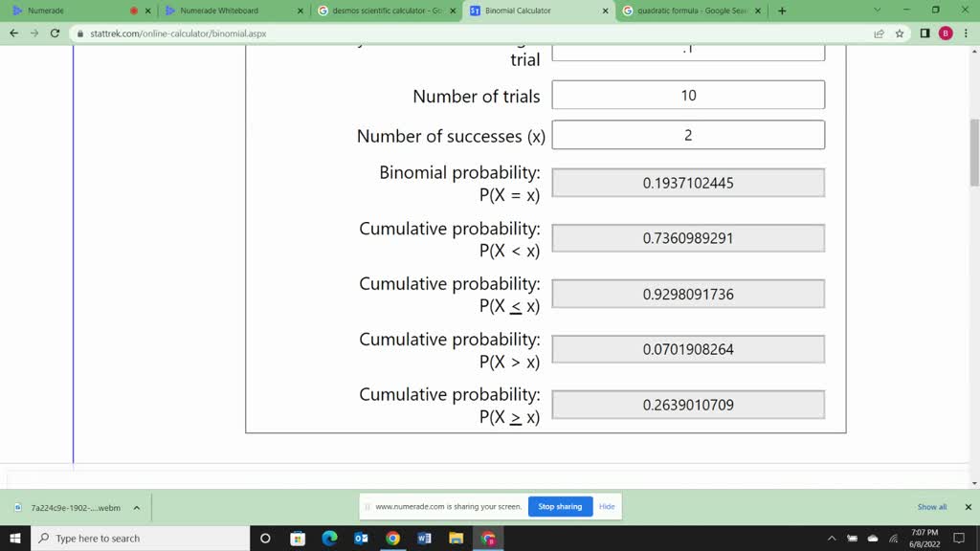Screen dimensions: 980x551
Task: Expand options for the downloaded webm file
Action: point(136,508)
